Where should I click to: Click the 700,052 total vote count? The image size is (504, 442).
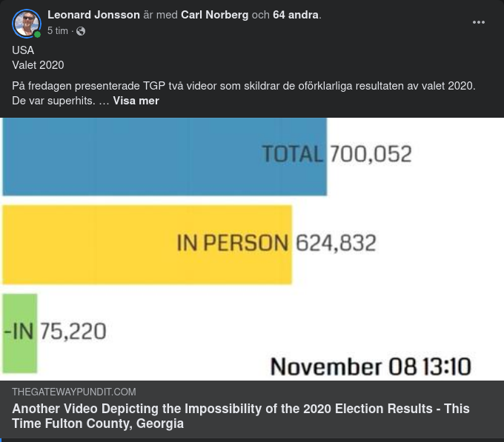[x=370, y=154]
